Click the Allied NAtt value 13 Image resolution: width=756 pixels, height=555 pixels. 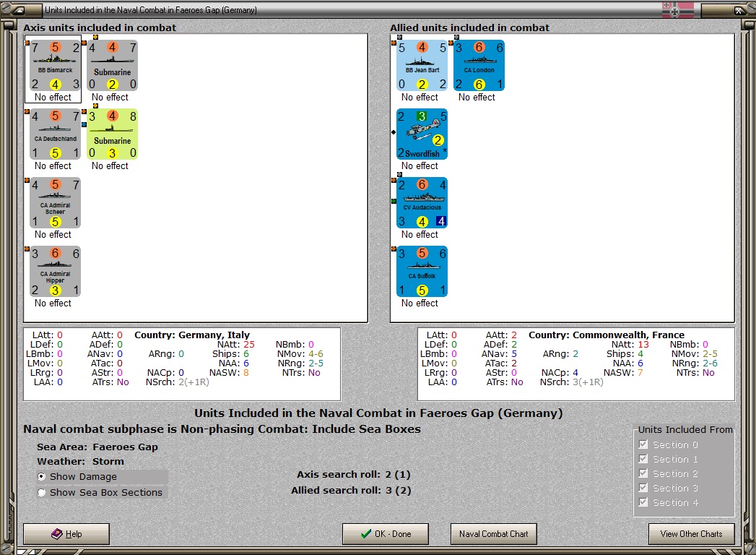[643, 345]
